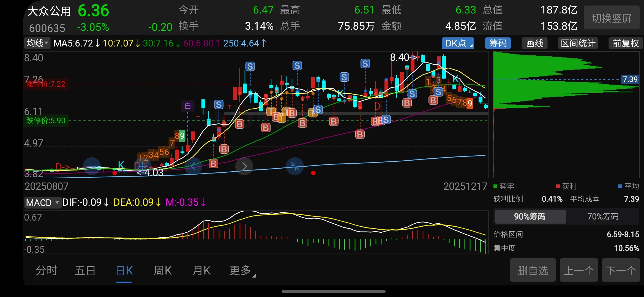
Task: Tap the purple 自 marker on the chart
Action: [188, 106]
